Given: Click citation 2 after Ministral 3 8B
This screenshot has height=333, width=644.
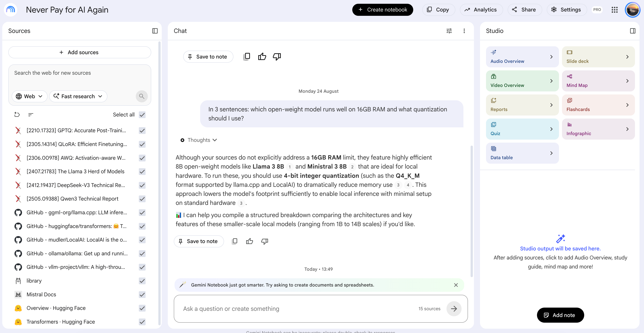Looking at the screenshot, I should [352, 167].
